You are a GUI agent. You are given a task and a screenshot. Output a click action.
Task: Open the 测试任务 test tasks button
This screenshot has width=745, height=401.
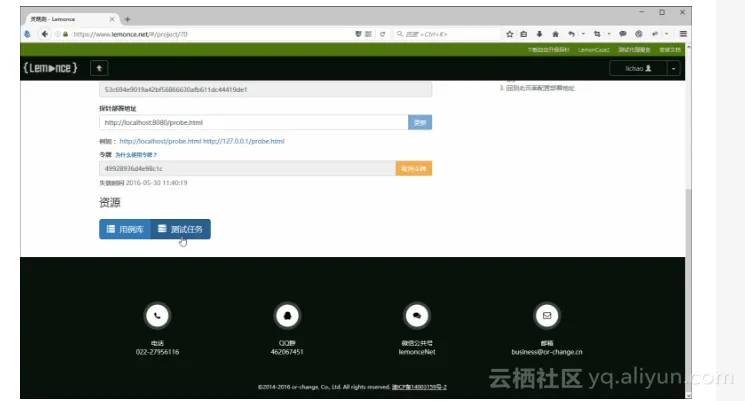pyautogui.click(x=181, y=229)
